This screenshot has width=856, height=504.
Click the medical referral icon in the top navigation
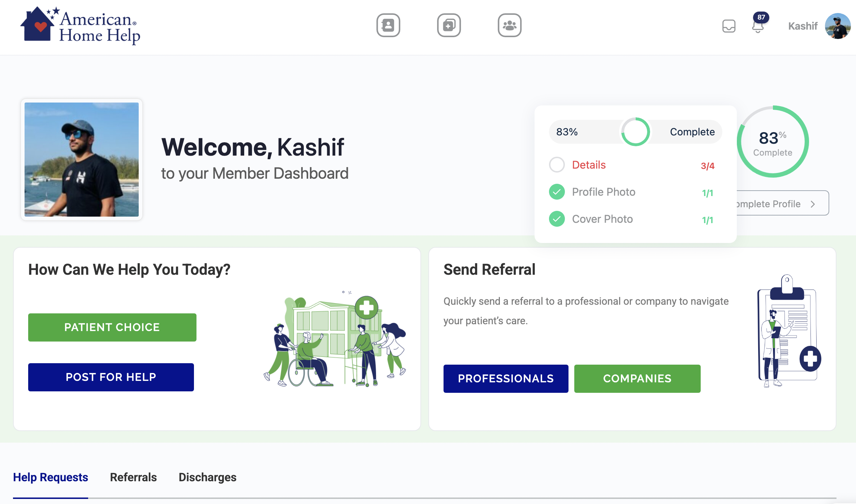(x=449, y=25)
